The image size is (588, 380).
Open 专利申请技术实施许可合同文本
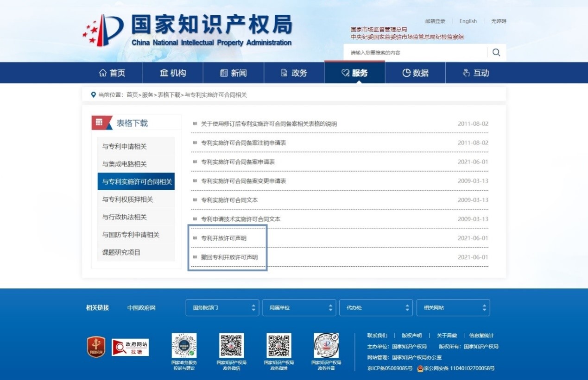tap(240, 219)
